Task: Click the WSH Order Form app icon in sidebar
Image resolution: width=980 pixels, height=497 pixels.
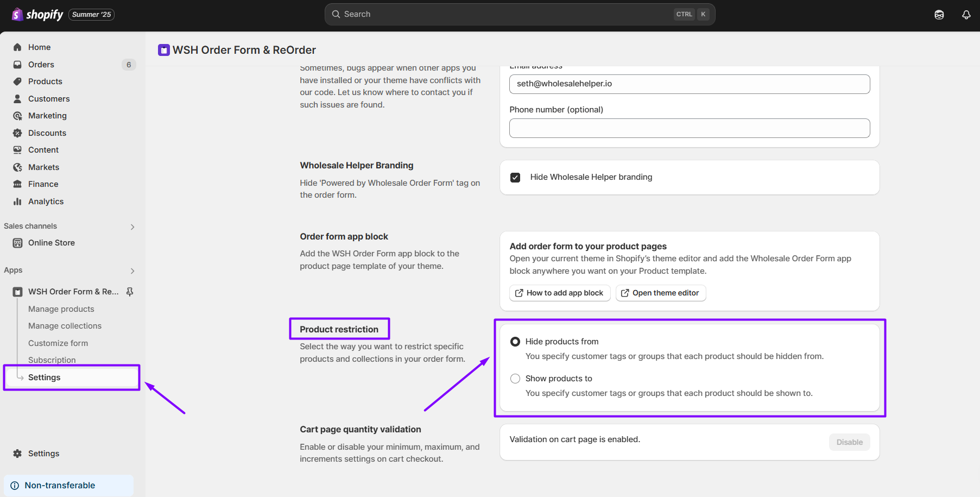Action: (17, 292)
